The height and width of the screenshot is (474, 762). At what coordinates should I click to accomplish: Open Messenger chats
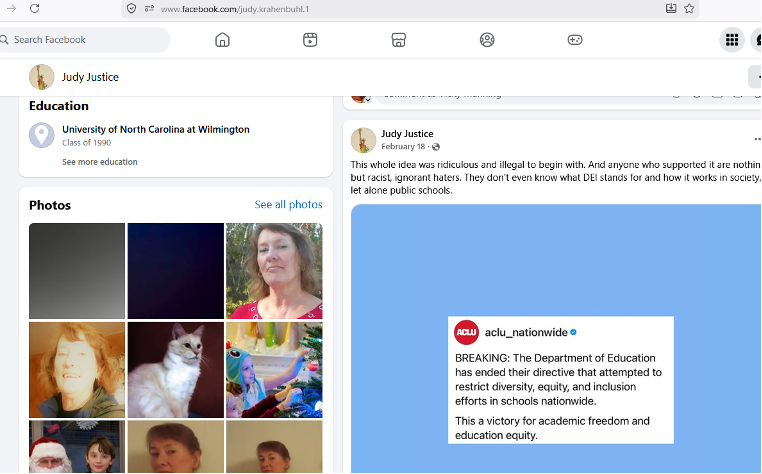click(x=757, y=39)
